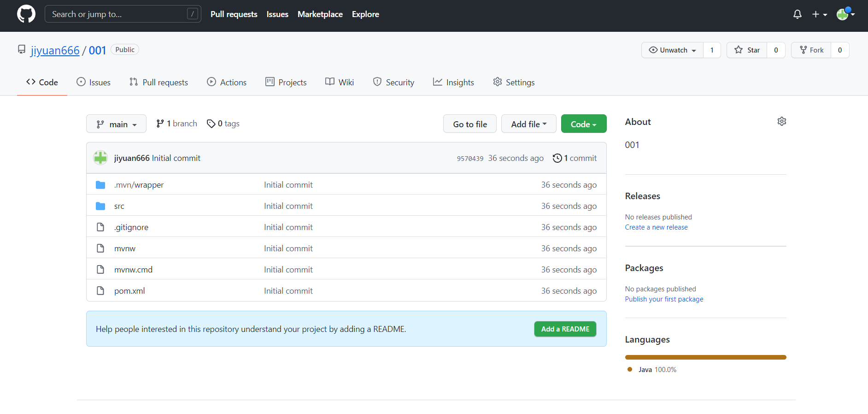Focus the Search or jump to field
This screenshot has width=868, height=414.
123,14
